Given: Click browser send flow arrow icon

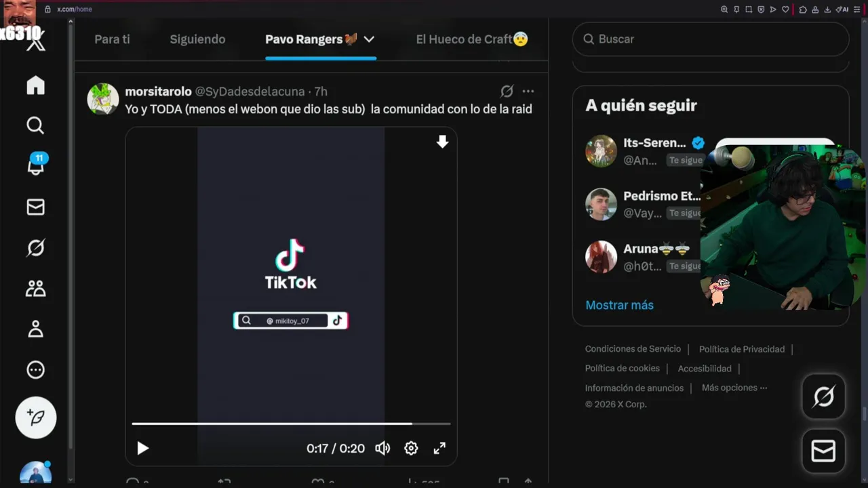Looking at the screenshot, I should pyautogui.click(x=773, y=9).
